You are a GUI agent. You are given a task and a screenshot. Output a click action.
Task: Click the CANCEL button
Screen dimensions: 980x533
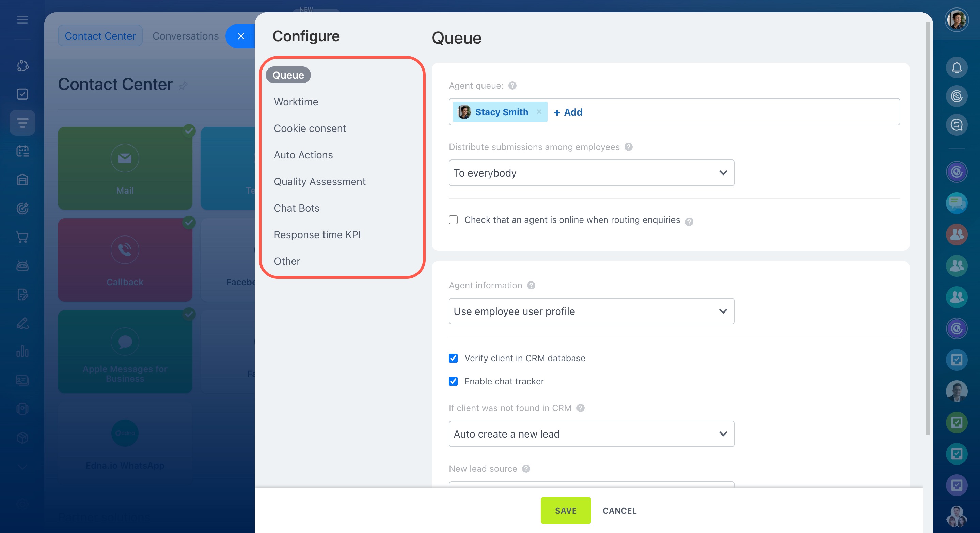click(x=619, y=511)
